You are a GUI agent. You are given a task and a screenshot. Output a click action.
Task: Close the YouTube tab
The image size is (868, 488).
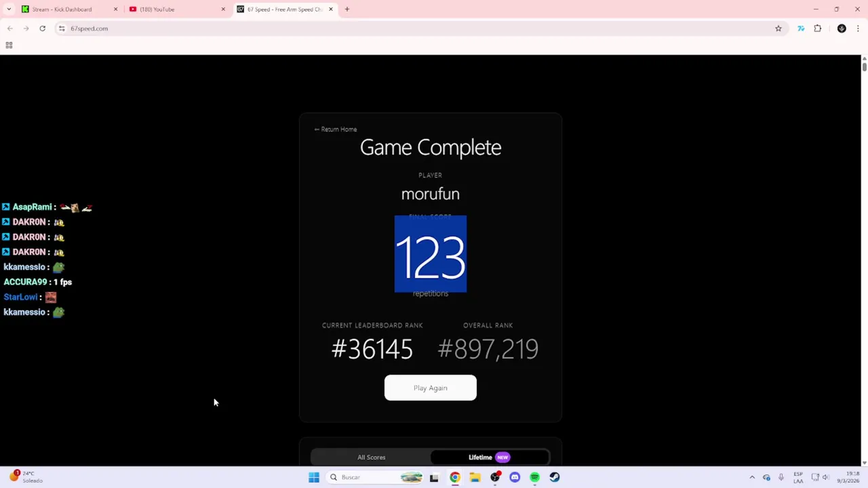pyautogui.click(x=223, y=9)
